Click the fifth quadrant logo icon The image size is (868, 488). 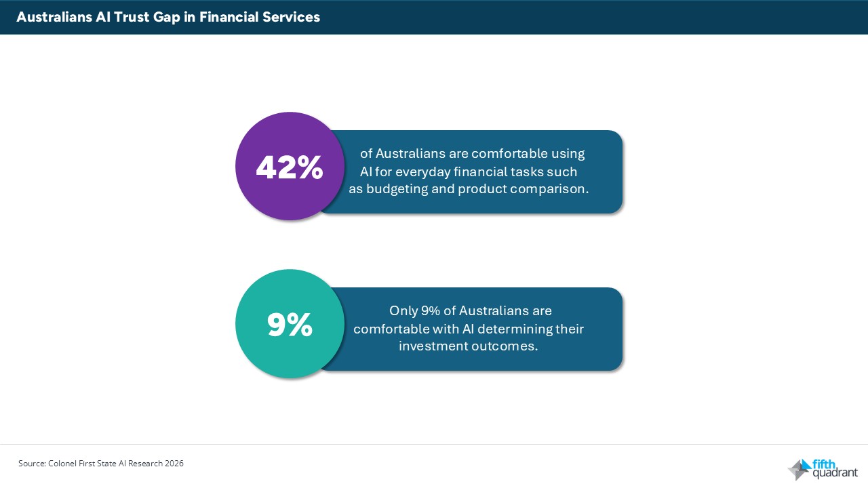[x=799, y=470]
